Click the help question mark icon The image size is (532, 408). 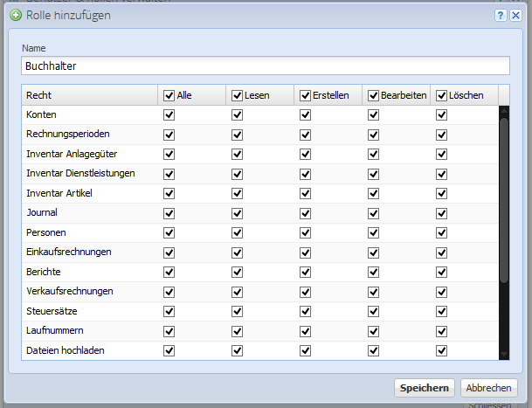tap(501, 16)
